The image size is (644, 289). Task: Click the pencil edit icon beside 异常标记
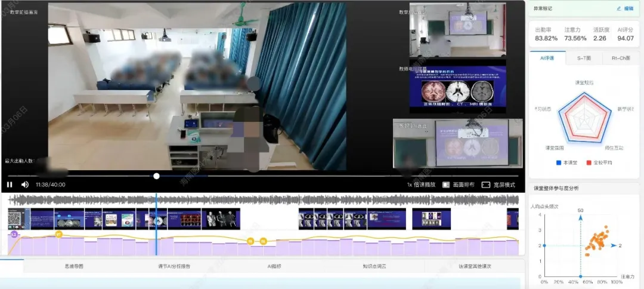618,8
